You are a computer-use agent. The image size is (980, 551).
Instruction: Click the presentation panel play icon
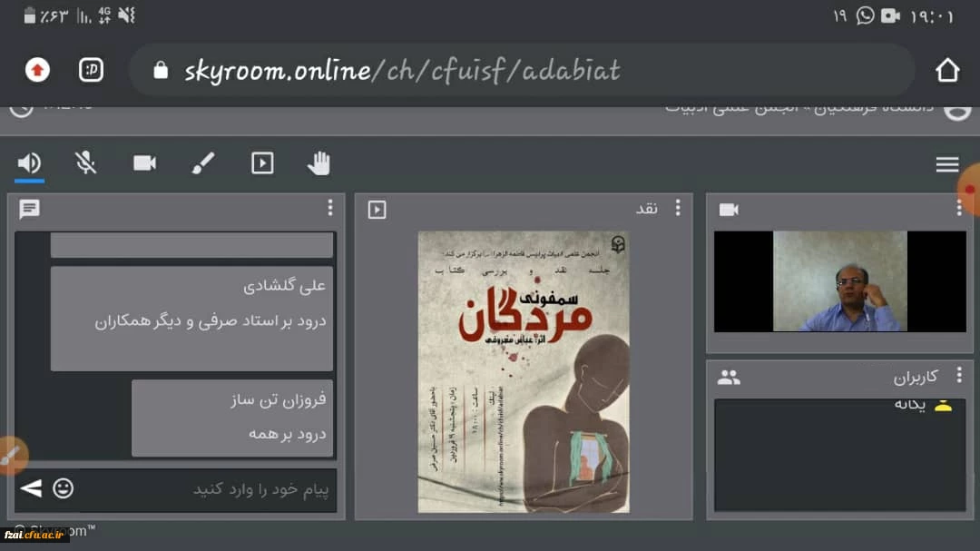point(377,210)
